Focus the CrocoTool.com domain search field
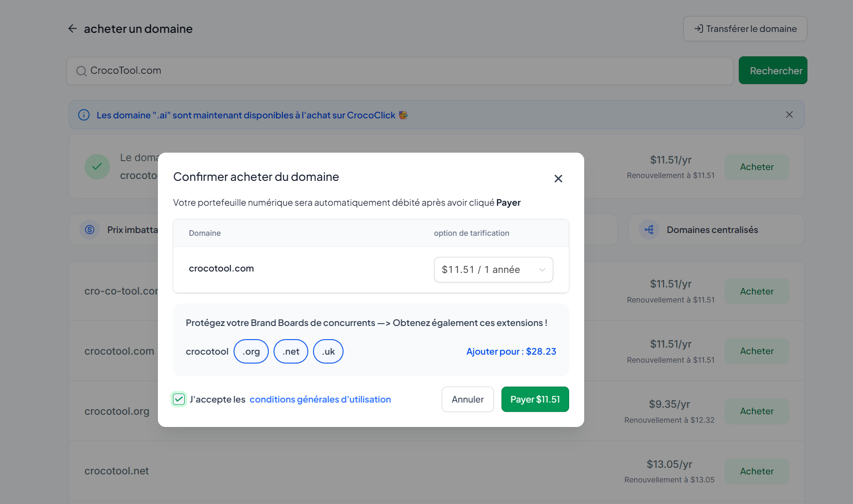853x504 pixels. 400,71
